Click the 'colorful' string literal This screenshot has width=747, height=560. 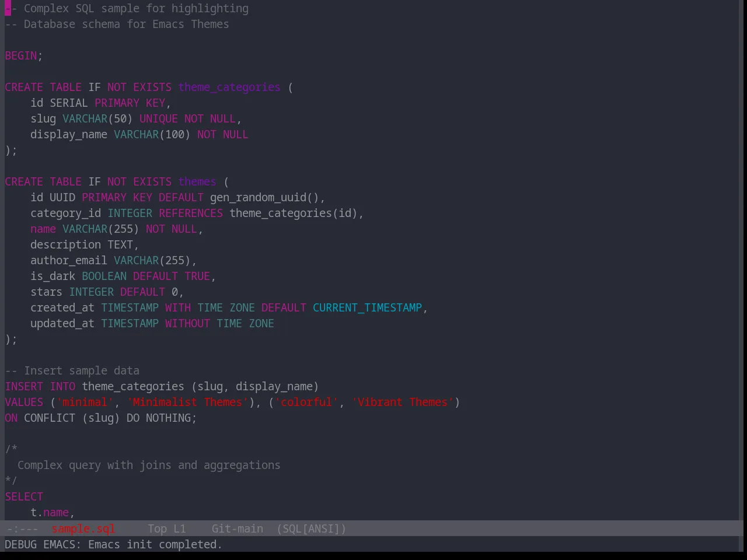tap(306, 402)
